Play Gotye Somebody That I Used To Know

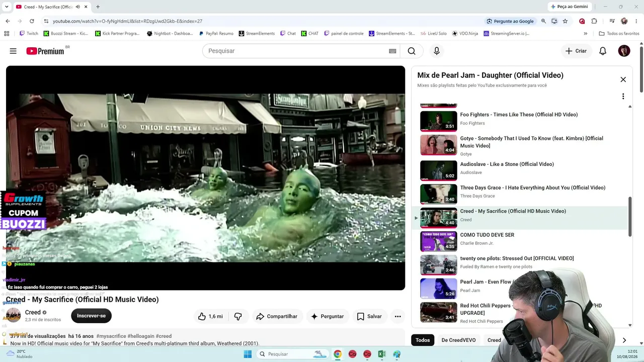[x=439, y=145]
